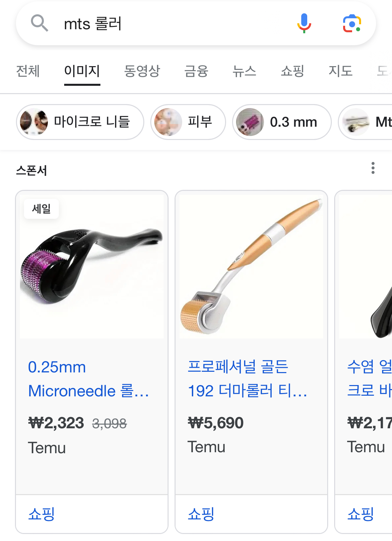Click the search magnifier icon
This screenshot has height=541, width=392.
pyautogui.click(x=40, y=23)
